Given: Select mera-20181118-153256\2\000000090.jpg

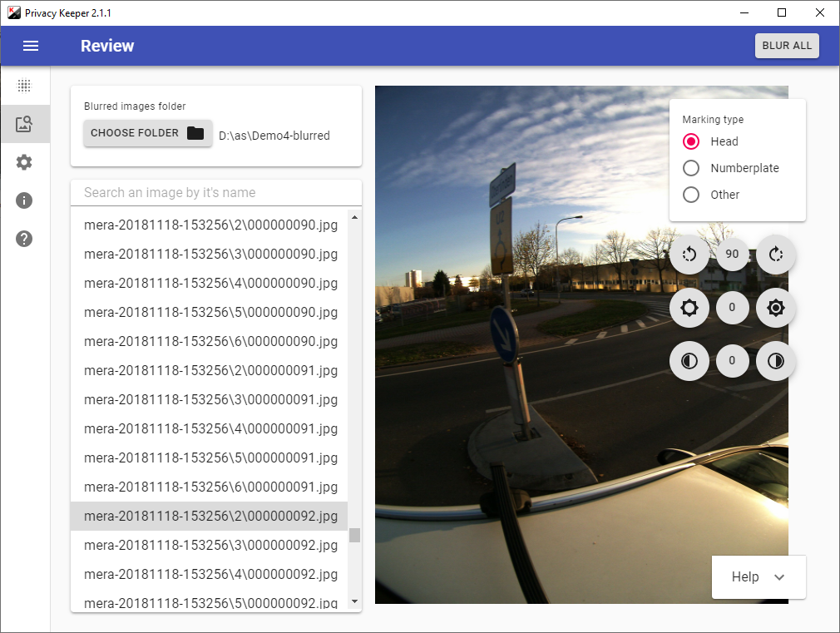Looking at the screenshot, I should (x=210, y=225).
